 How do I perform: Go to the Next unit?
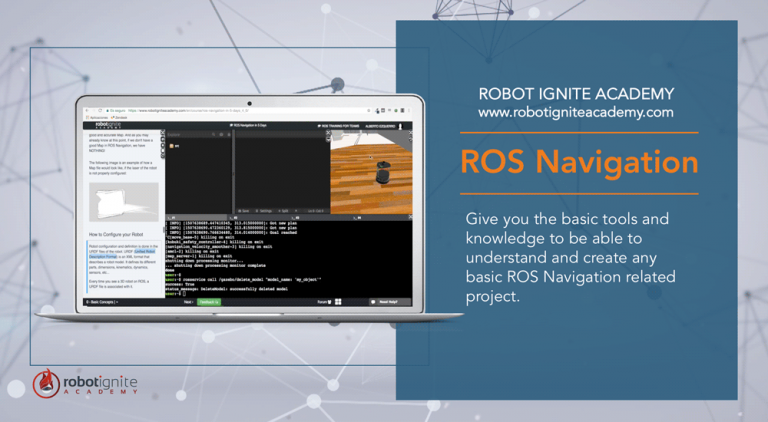tap(189, 302)
